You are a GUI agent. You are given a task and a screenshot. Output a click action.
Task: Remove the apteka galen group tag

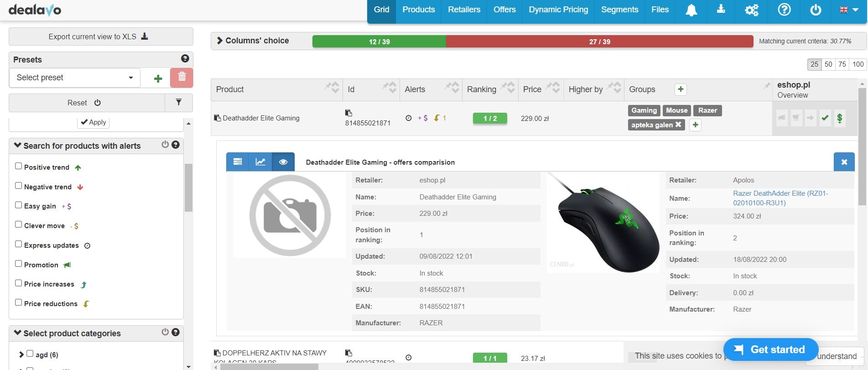[678, 124]
